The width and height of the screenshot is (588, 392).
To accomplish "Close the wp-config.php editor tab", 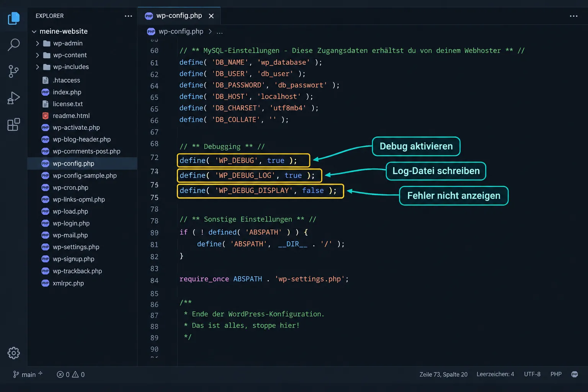I will point(211,16).
